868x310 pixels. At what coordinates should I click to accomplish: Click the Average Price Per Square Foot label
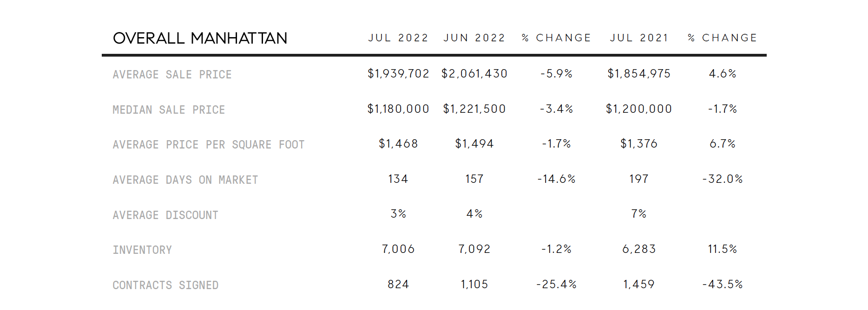tap(208, 145)
